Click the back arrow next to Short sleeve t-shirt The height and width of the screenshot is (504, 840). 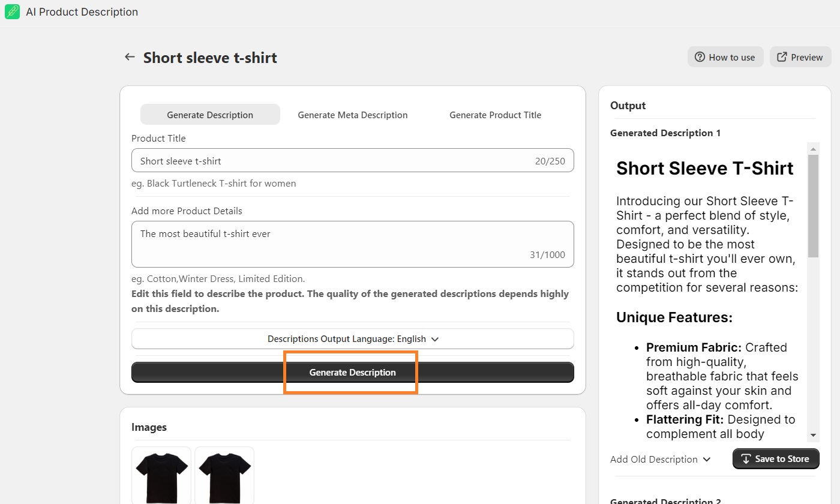[x=130, y=56]
